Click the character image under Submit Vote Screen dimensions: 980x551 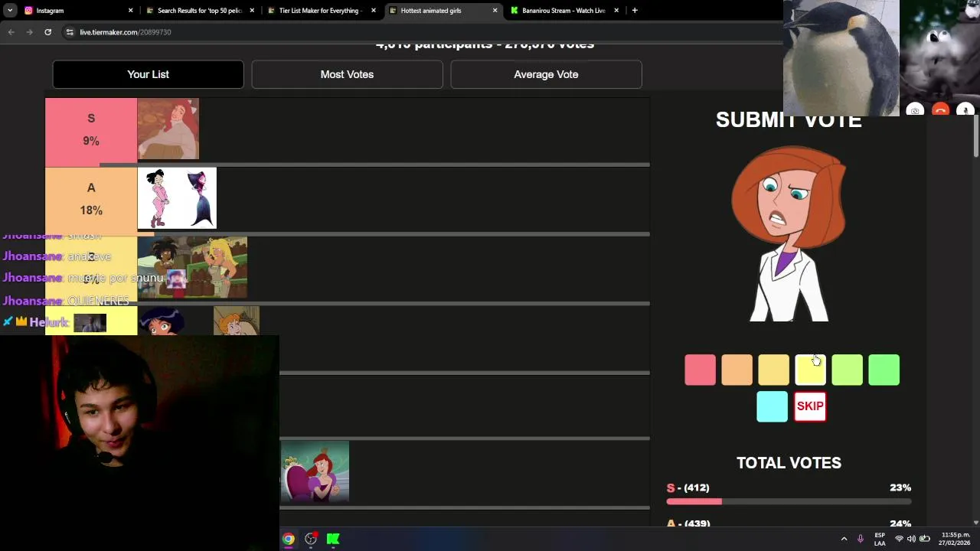[x=789, y=233]
